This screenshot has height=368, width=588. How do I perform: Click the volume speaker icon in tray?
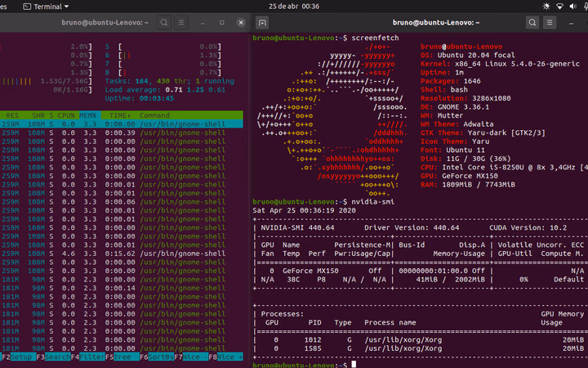pyautogui.click(x=572, y=7)
